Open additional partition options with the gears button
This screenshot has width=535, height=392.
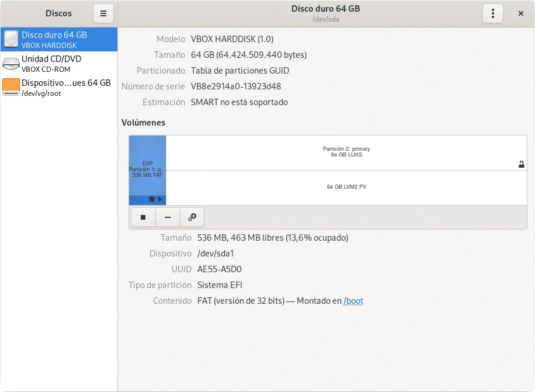coord(192,217)
